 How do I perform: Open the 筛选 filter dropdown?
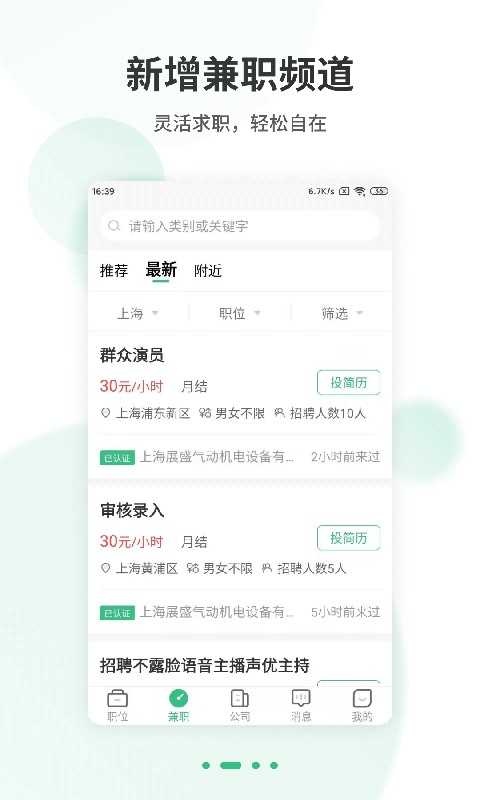click(342, 313)
